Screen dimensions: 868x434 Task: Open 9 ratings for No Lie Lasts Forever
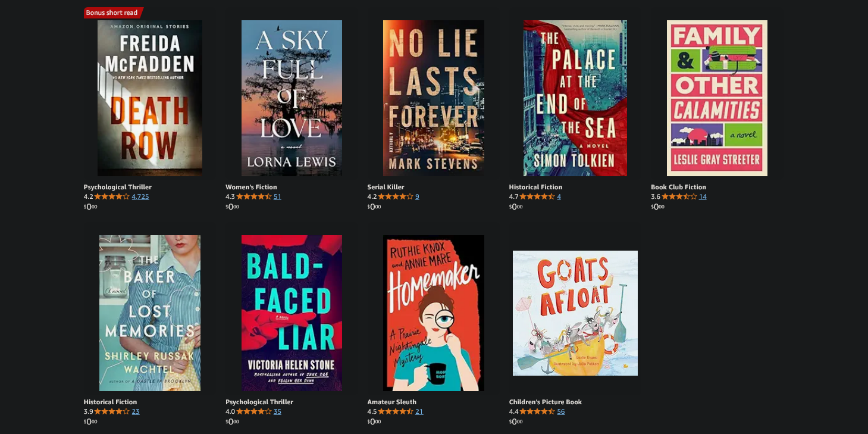click(x=417, y=196)
